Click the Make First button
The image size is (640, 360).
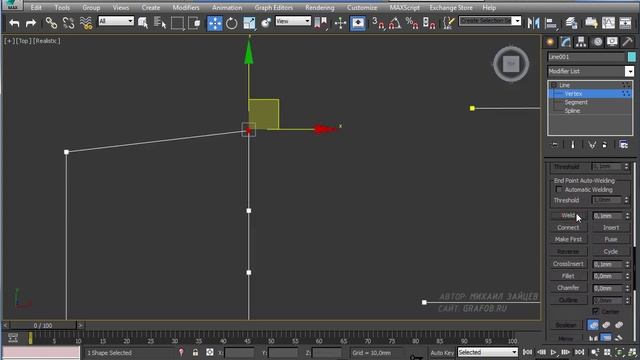point(568,239)
